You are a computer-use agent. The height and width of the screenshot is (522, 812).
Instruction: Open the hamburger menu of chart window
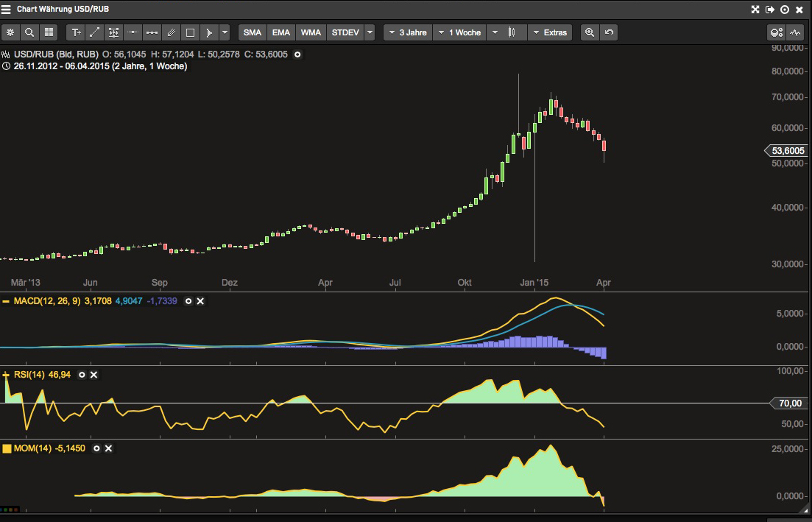pos(6,10)
